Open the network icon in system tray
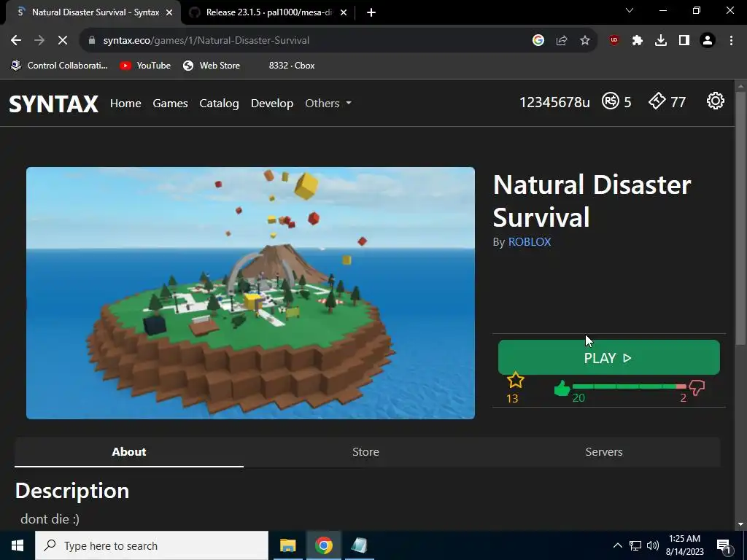Screen dimensions: 747x560 pos(635,545)
